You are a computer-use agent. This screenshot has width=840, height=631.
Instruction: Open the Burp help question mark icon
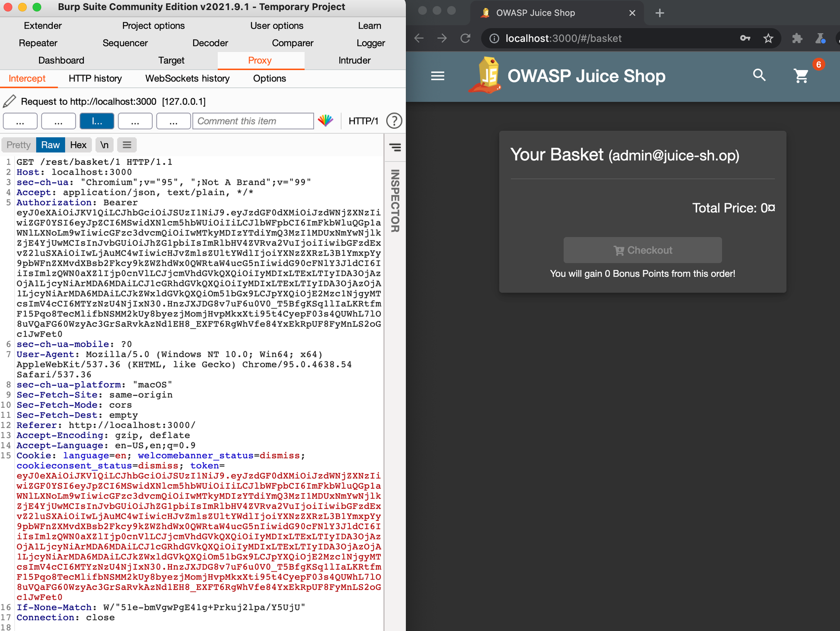394,121
